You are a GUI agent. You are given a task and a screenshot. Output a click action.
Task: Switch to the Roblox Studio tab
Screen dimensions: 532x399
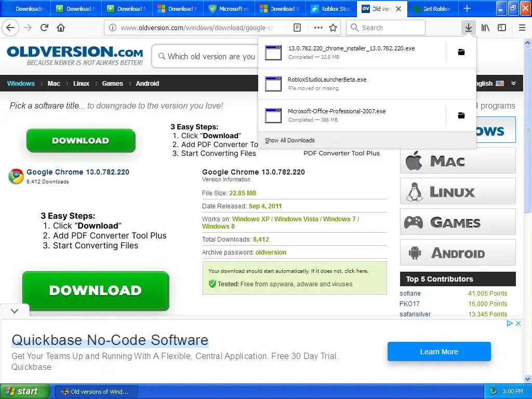click(331, 9)
